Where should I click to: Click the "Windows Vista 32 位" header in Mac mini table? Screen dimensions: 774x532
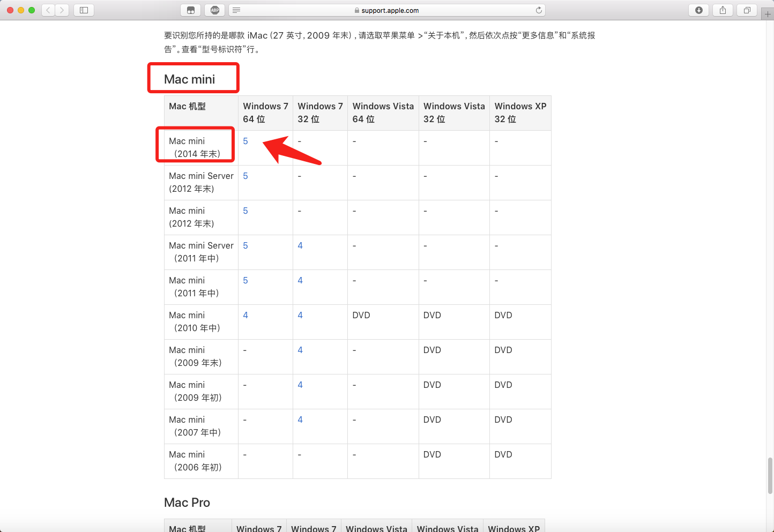(454, 113)
